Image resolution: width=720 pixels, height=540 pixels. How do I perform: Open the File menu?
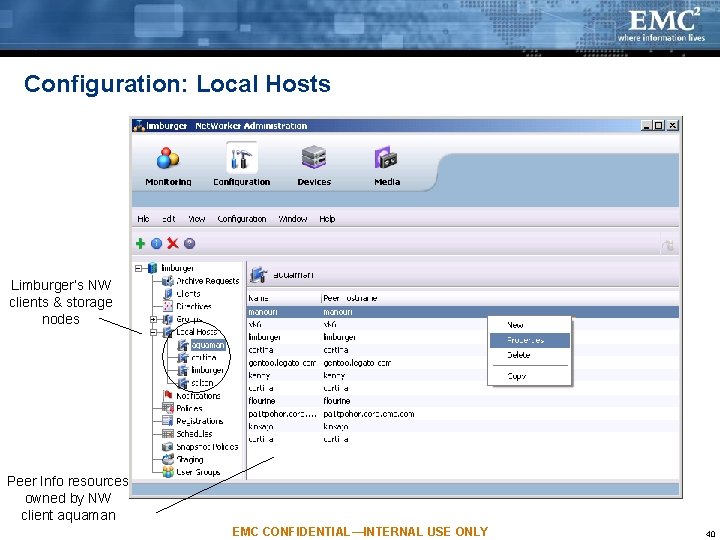tap(143, 219)
